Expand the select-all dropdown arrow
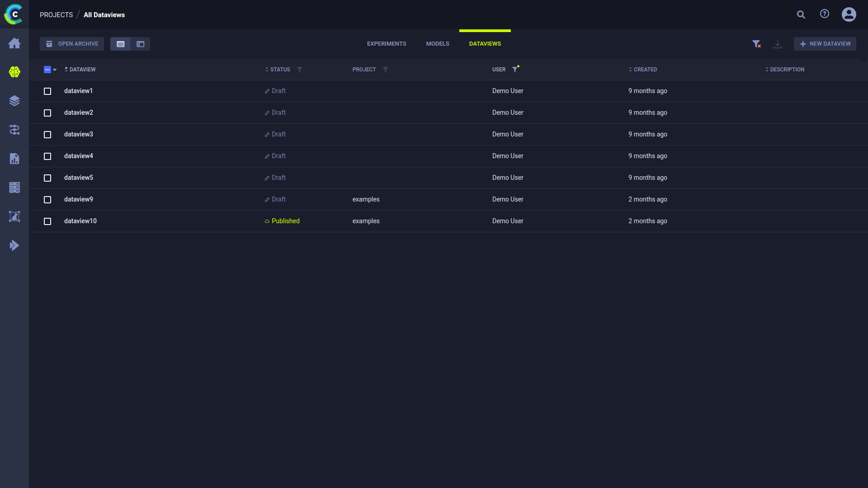Viewport: 868px width, 488px height. (55, 70)
